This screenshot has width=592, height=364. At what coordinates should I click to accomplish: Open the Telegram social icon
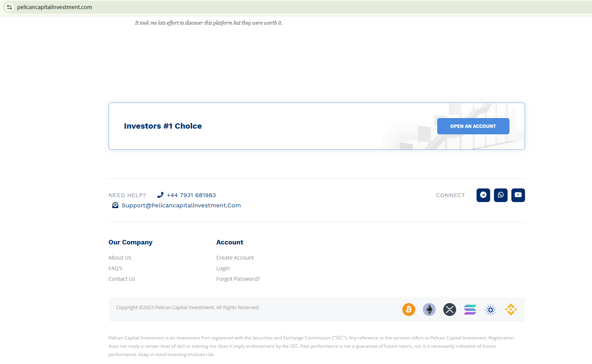coord(483,195)
